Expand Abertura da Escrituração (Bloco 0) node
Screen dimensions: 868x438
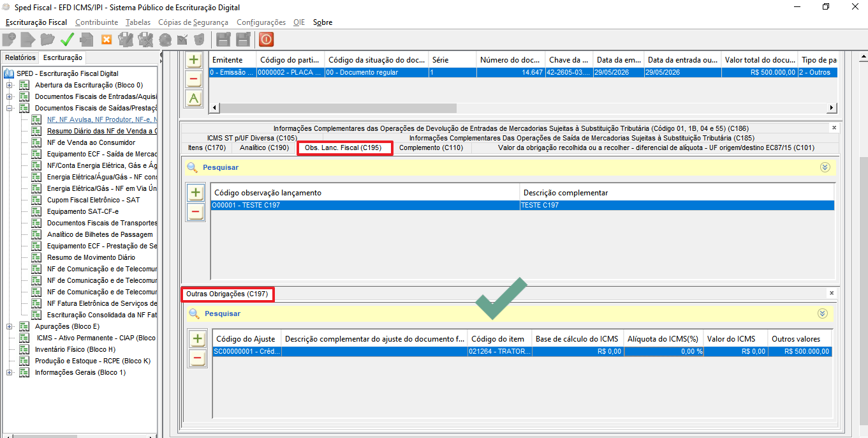pyautogui.click(x=10, y=85)
